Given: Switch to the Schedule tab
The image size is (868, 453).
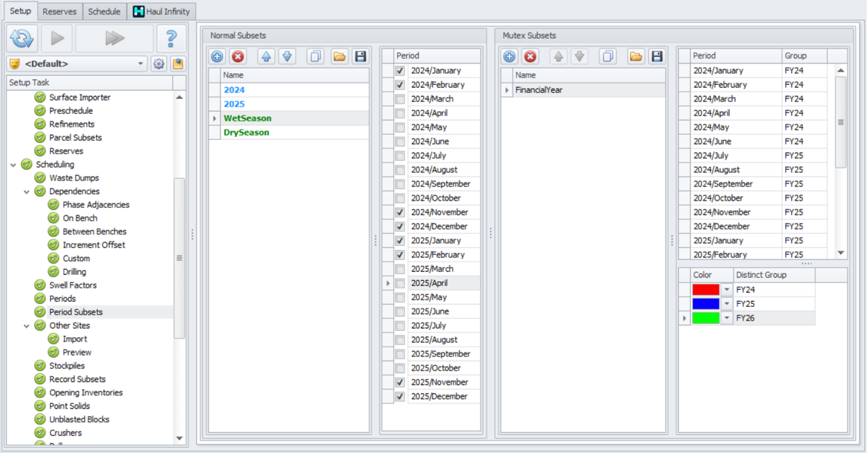Looking at the screenshot, I should click(104, 11).
